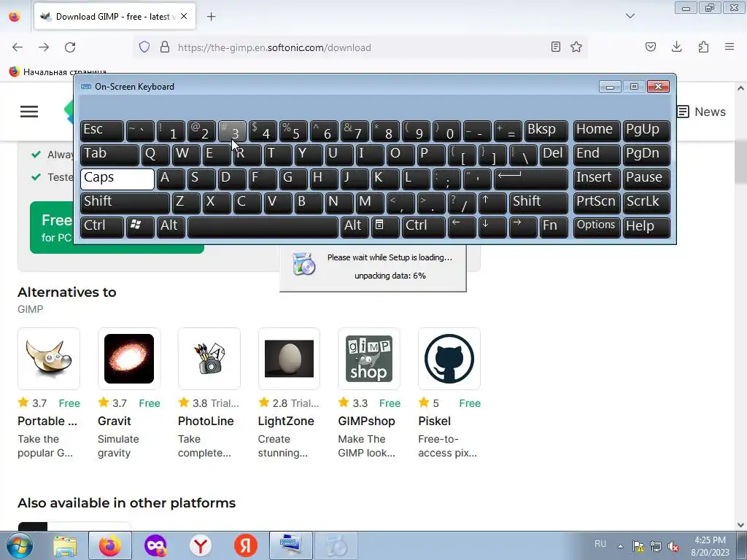Open the Save to Pocket icon
Image resolution: width=747 pixels, height=560 pixels.
[651, 47]
